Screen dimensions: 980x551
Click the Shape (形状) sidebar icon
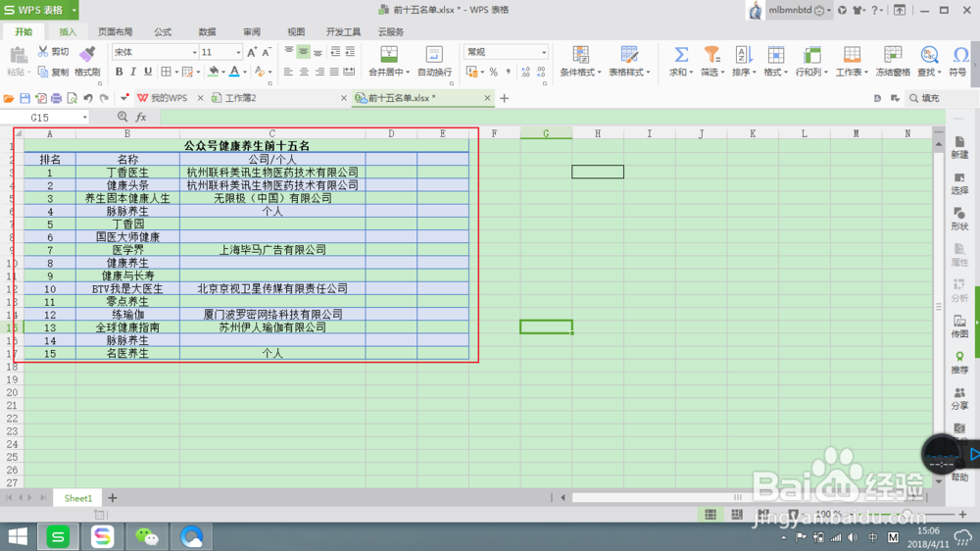click(959, 214)
